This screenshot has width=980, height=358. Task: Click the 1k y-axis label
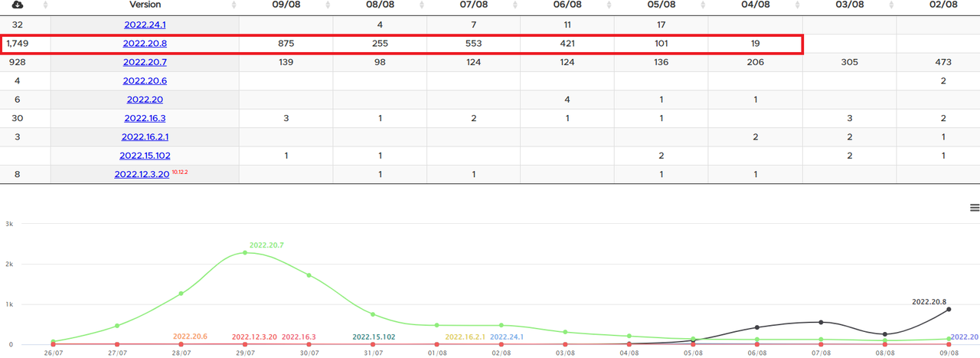point(9,304)
